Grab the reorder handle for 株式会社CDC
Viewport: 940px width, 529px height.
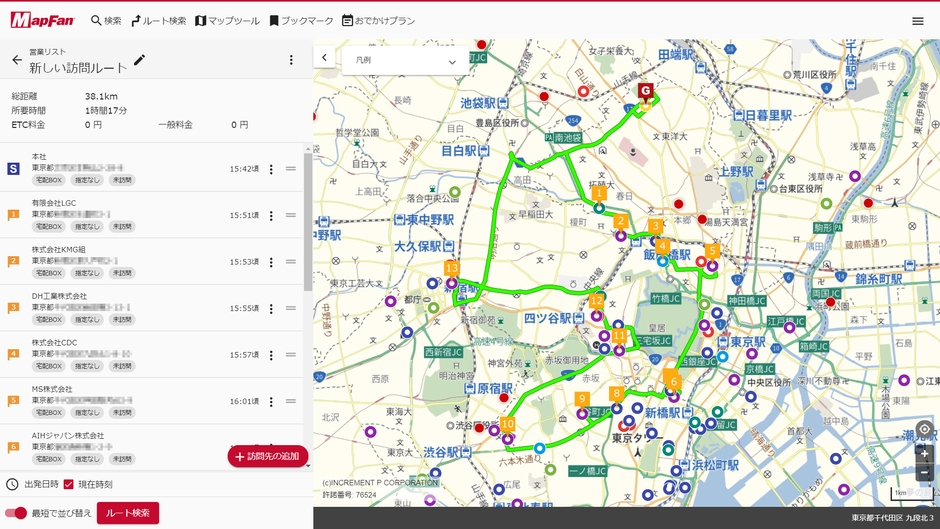[x=291, y=354]
